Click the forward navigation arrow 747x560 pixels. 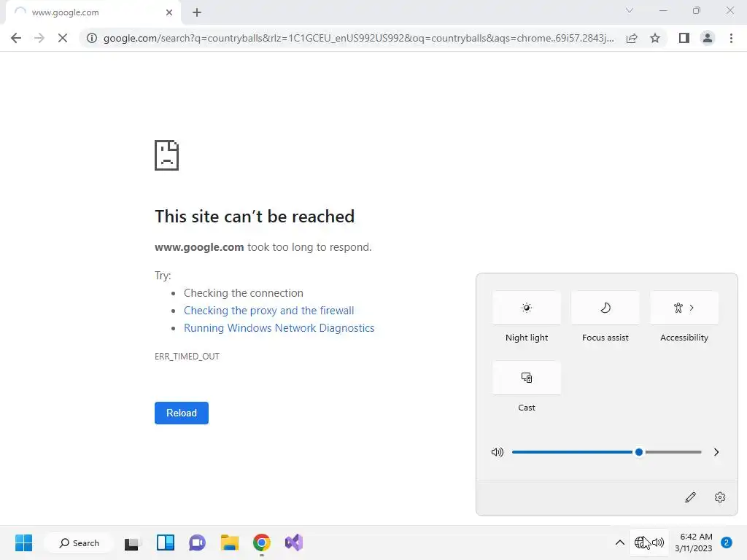(39, 38)
